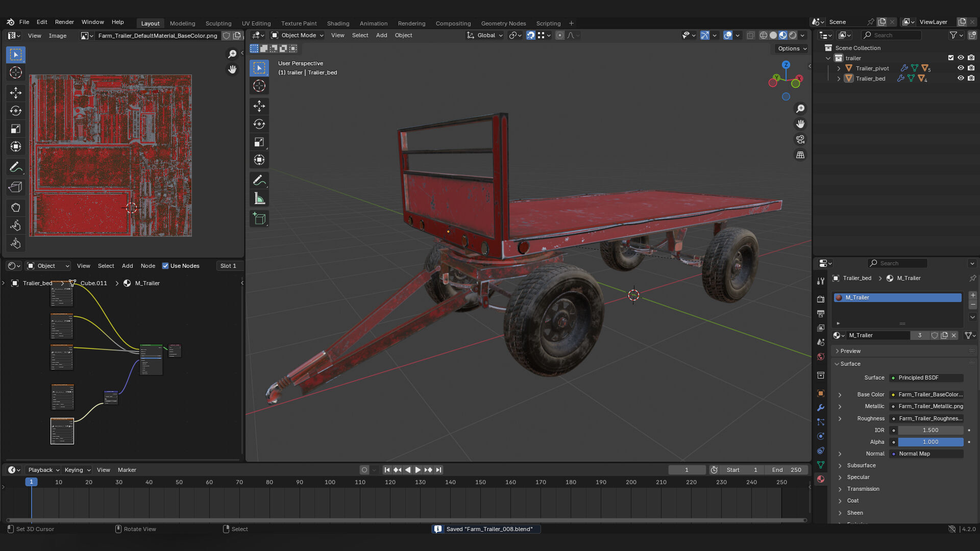980x551 pixels.
Task: Open the Render menu
Action: tap(64, 22)
